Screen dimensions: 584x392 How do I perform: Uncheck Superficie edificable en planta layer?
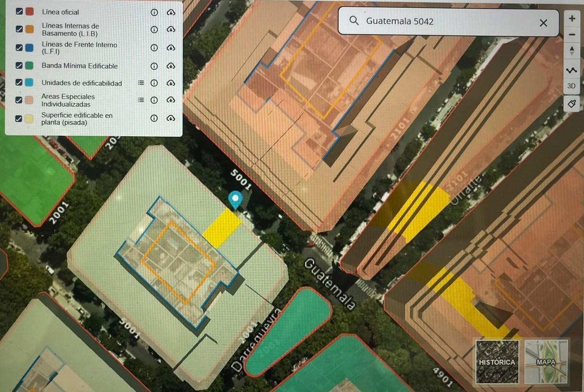19,118
